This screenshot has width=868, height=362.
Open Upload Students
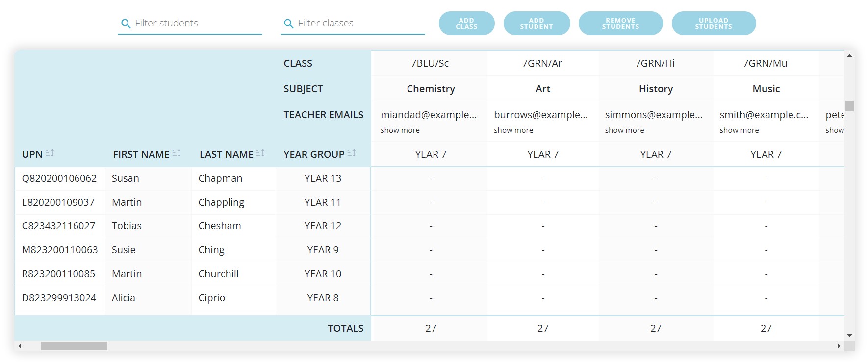(x=713, y=24)
